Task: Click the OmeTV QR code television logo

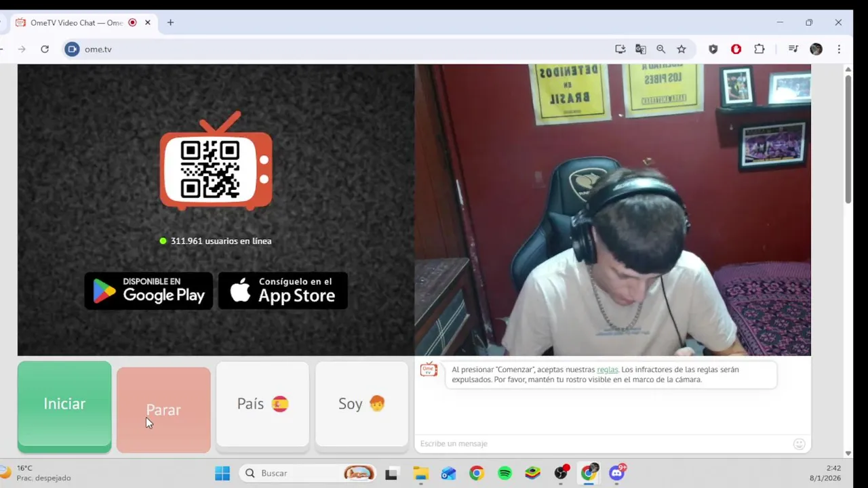Action: (216, 161)
